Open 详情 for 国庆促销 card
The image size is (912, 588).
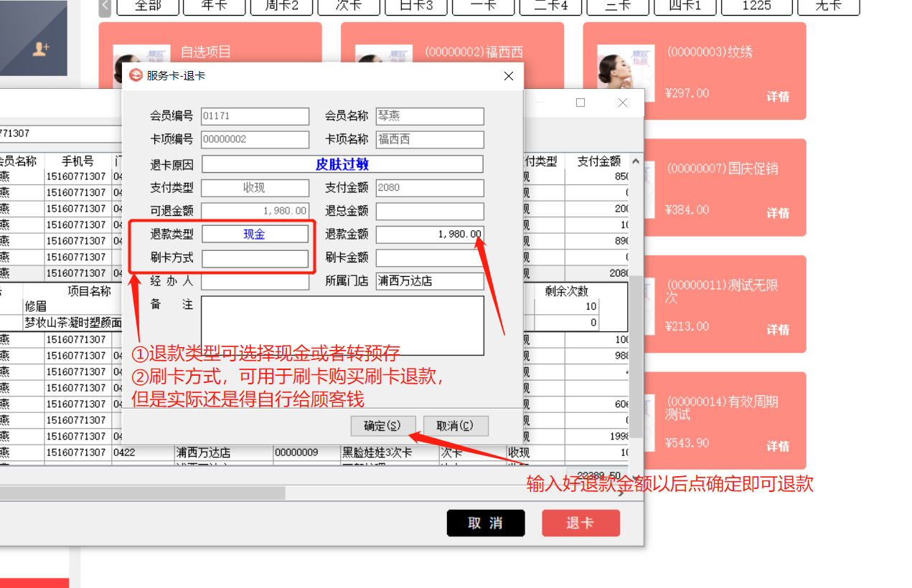(x=778, y=213)
